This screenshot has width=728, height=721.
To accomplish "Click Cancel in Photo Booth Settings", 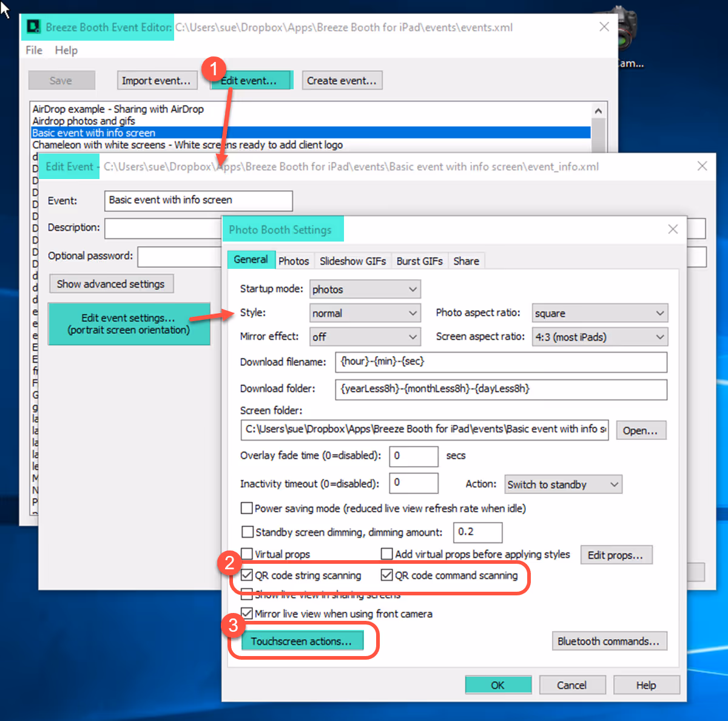I will (x=572, y=685).
